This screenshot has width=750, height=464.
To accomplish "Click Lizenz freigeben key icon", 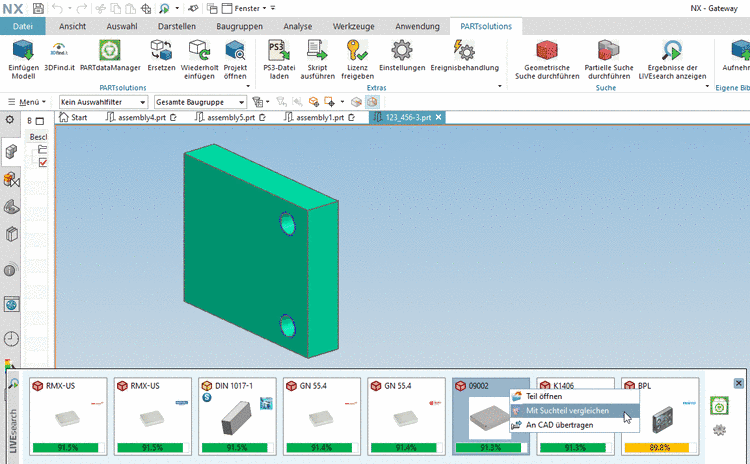I will click(x=357, y=50).
